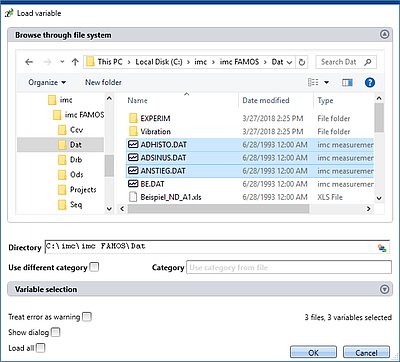The width and height of the screenshot is (400, 362).
Task: Confirm with the OK button
Action: tap(313, 353)
